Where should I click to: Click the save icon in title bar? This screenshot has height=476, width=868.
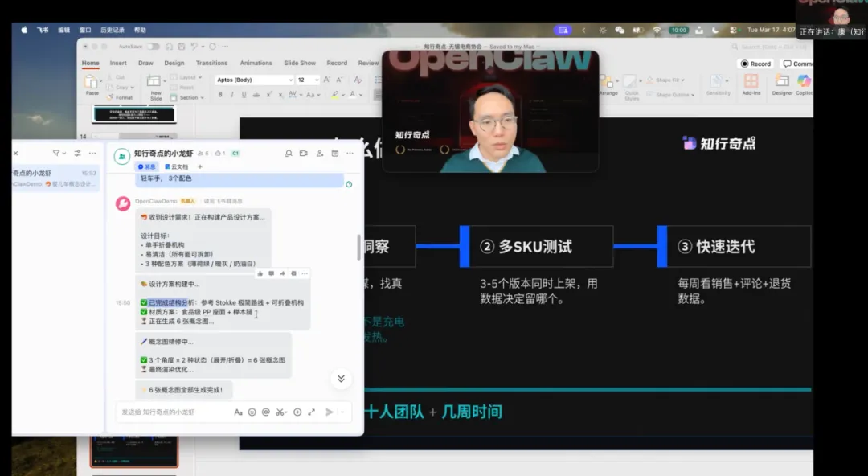(x=181, y=47)
